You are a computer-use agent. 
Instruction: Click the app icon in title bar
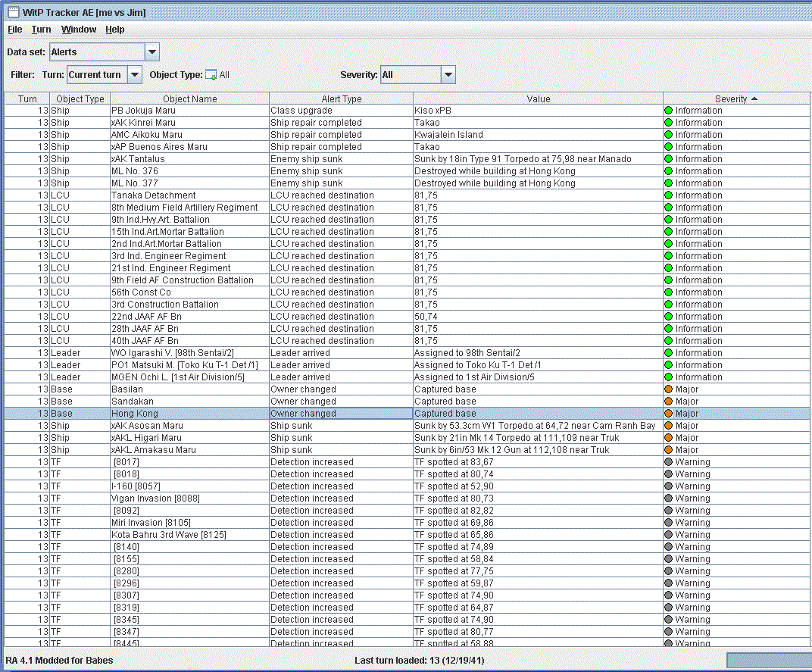pos(14,12)
